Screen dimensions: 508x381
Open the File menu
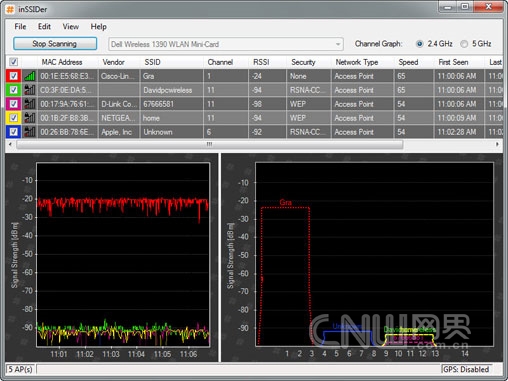coord(20,27)
